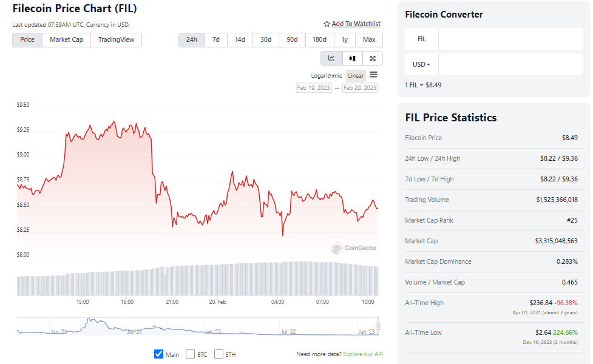Switch to TradingView tab
The width and height of the screenshot is (593, 364).
click(x=116, y=39)
